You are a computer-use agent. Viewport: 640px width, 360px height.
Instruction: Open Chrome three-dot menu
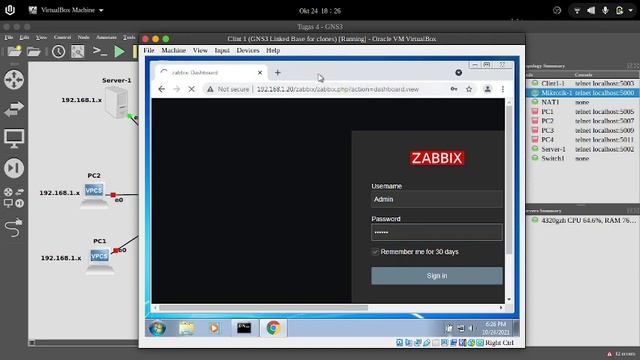point(503,89)
